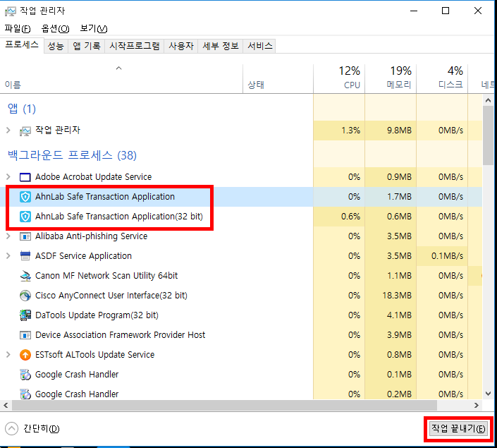The image size is (497, 448).
Task: Click the ASDF Service Application icon
Action: (25, 255)
